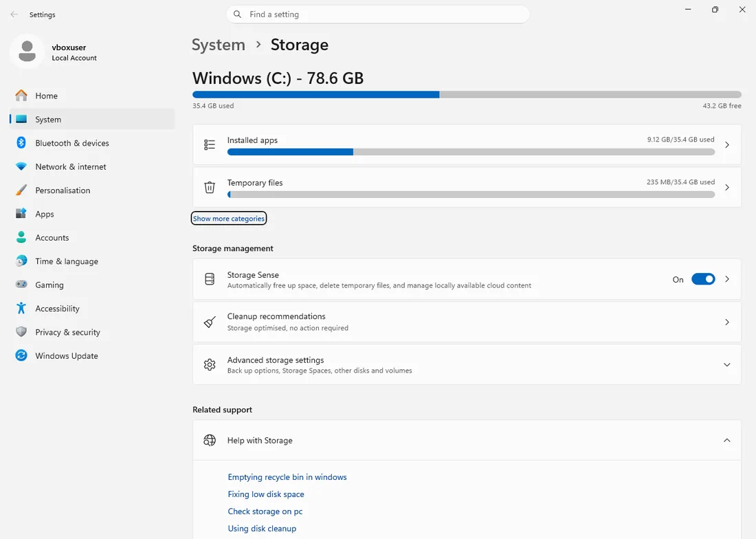756x539 pixels.
Task: Click the Temporary files usage bar
Action: (x=471, y=195)
